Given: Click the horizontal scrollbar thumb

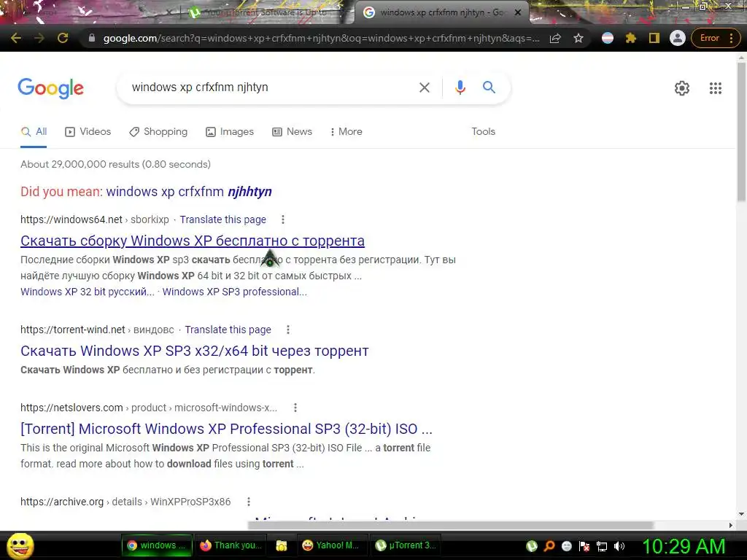Looking at the screenshot, I should pyautogui.click(x=450, y=525).
